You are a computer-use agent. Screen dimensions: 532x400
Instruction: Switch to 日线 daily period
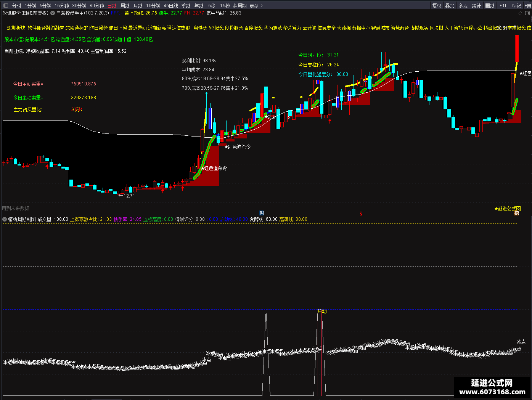point(112,6)
